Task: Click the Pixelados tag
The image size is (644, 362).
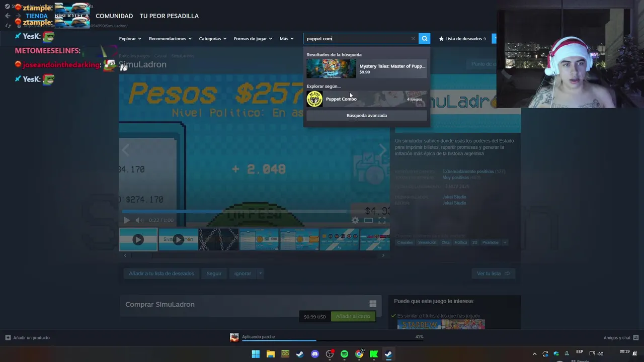Action: pos(491,242)
